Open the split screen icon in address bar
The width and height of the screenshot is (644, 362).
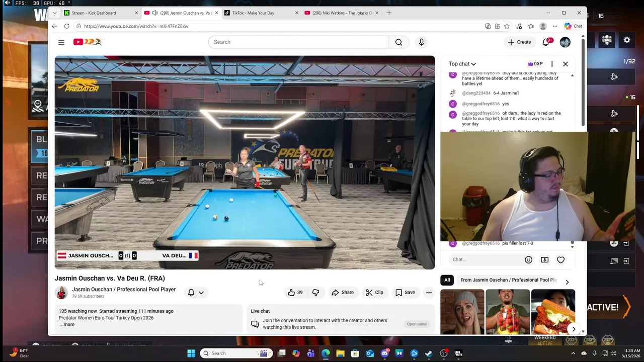point(497,26)
